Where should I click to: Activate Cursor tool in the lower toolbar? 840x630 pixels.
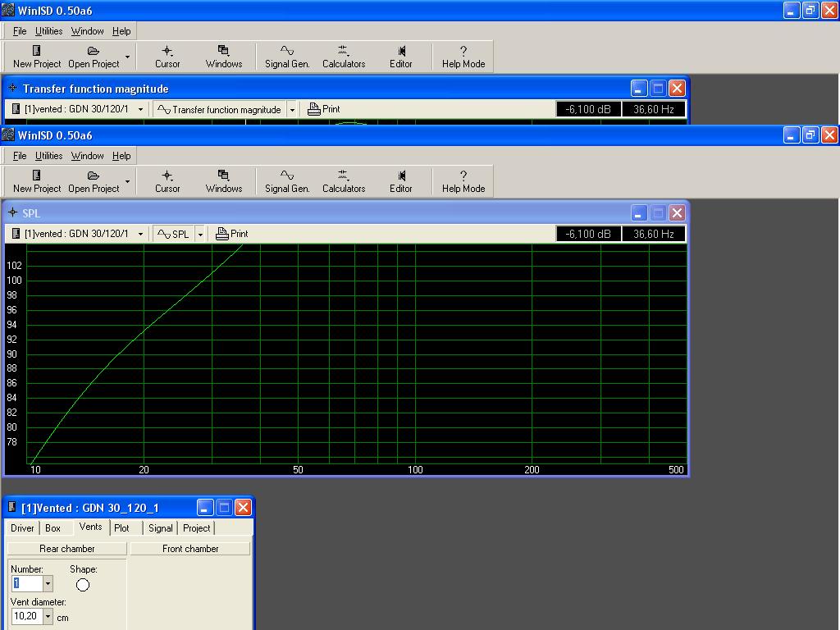167,180
